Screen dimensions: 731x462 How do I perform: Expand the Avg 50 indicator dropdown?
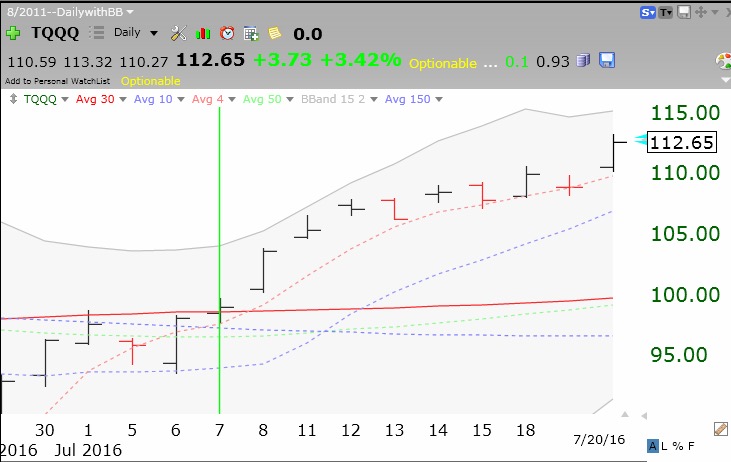click(x=290, y=99)
